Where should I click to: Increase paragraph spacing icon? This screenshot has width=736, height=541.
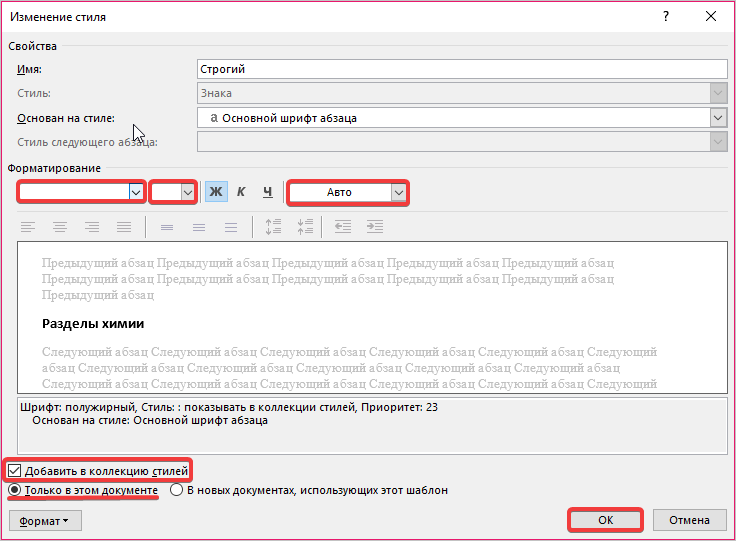click(x=273, y=227)
